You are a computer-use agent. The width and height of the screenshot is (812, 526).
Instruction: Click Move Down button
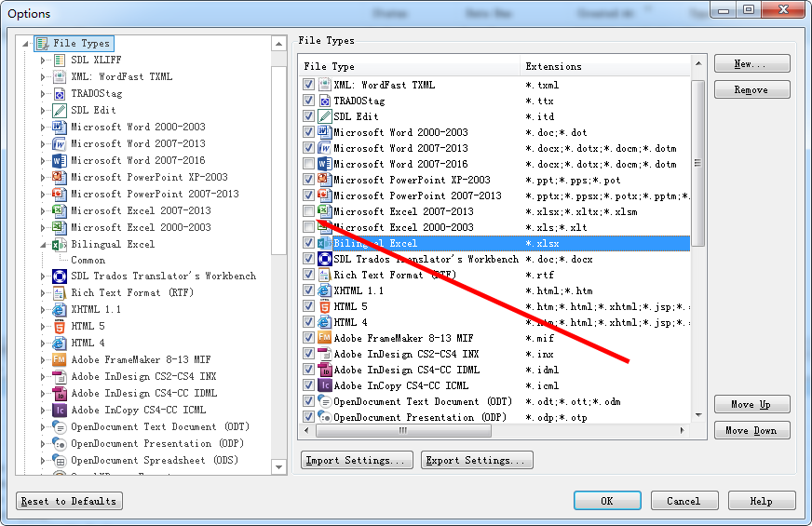tap(751, 430)
